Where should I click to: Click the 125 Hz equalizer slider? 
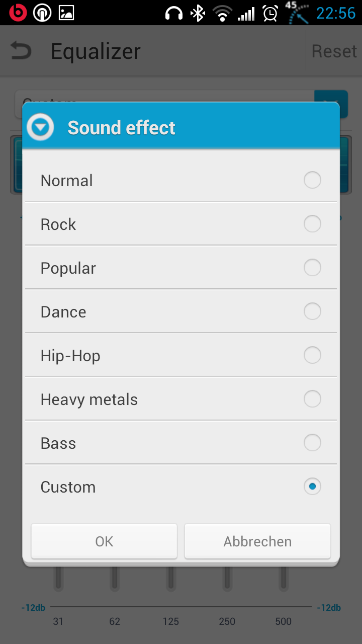(171, 579)
